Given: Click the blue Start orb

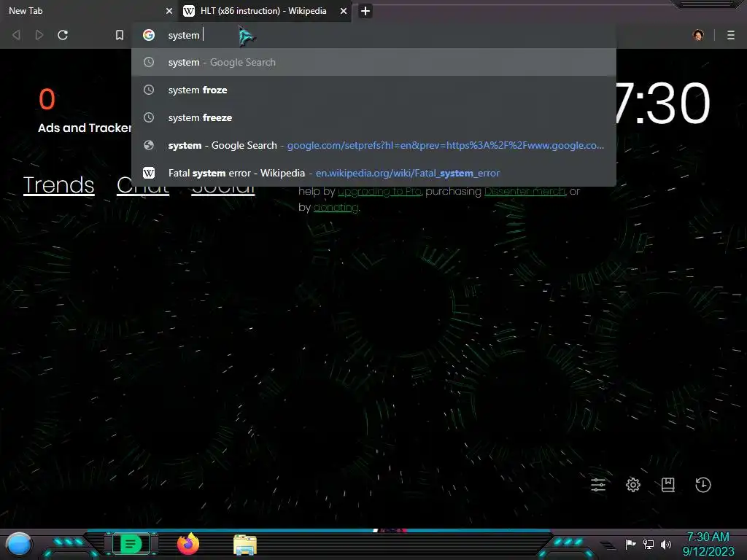Looking at the screenshot, I should pyautogui.click(x=19, y=545).
